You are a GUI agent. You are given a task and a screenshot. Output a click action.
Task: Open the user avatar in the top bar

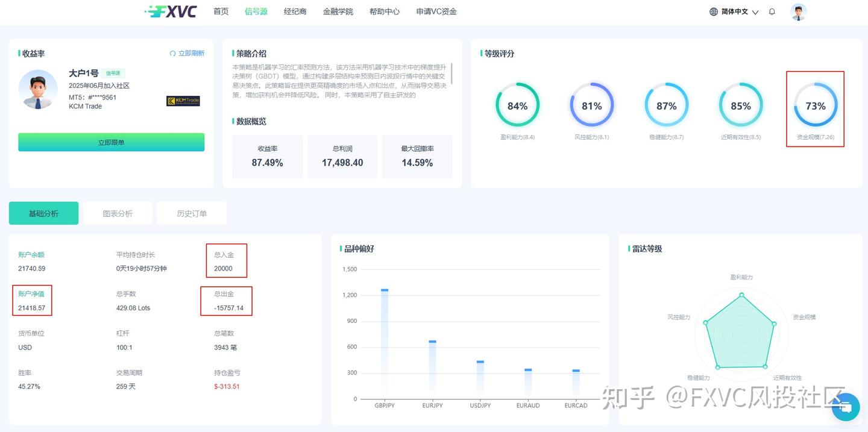click(x=798, y=11)
